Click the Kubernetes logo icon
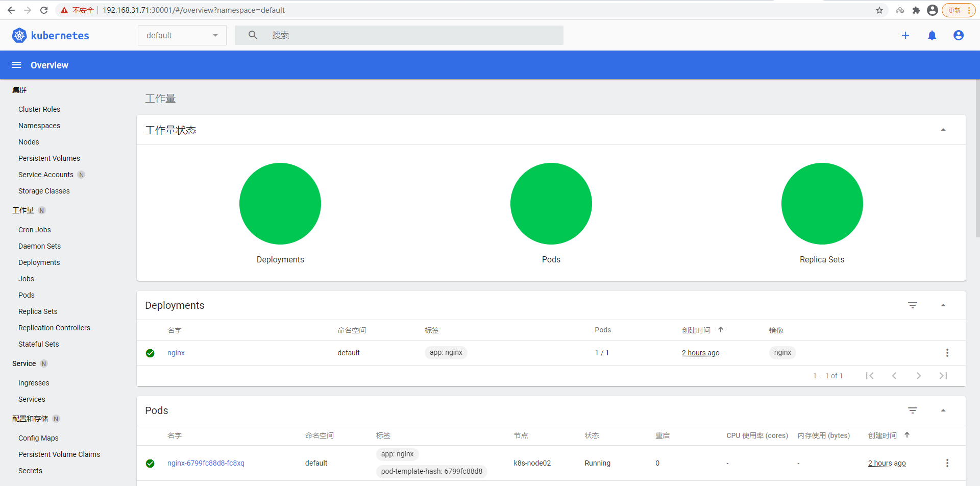980x486 pixels. pyautogui.click(x=19, y=35)
